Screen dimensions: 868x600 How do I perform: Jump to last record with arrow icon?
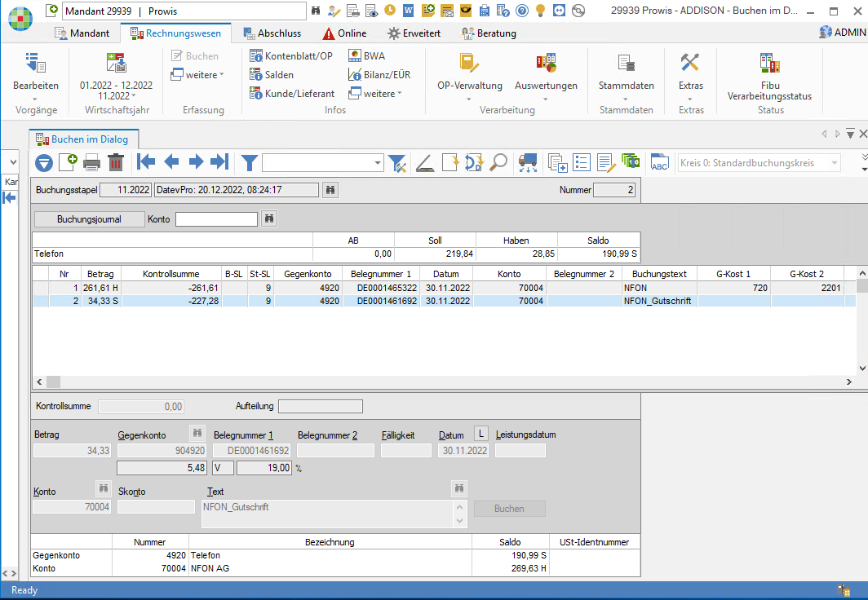click(219, 162)
